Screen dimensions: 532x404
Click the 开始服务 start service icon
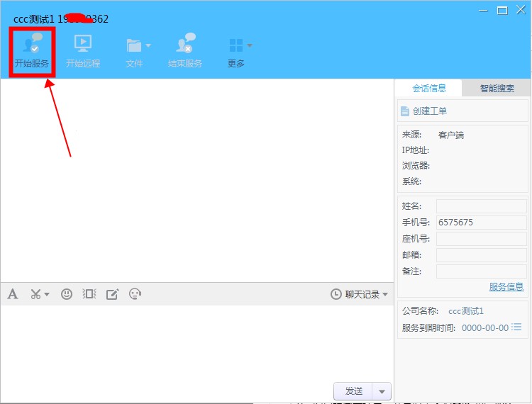coord(33,43)
